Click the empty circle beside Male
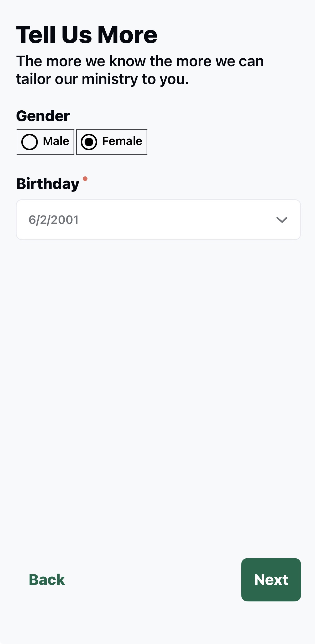Viewport: 315px width, 644px height. (x=29, y=142)
